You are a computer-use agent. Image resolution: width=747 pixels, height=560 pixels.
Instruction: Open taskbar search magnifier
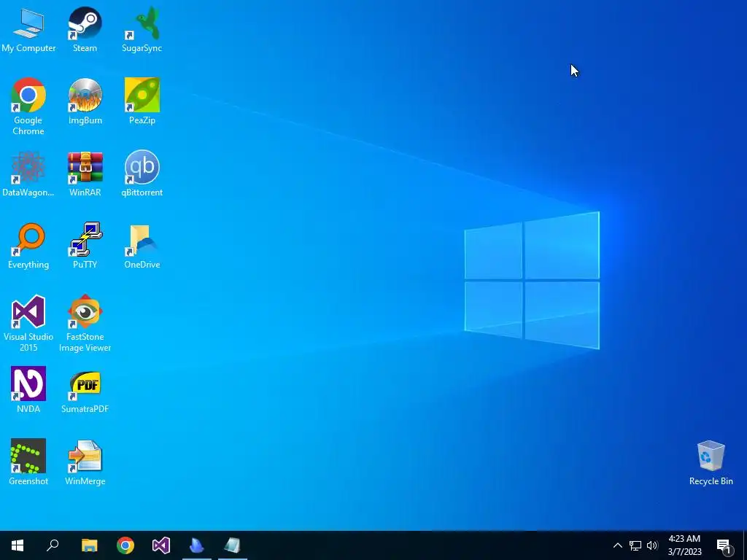[x=53, y=545]
